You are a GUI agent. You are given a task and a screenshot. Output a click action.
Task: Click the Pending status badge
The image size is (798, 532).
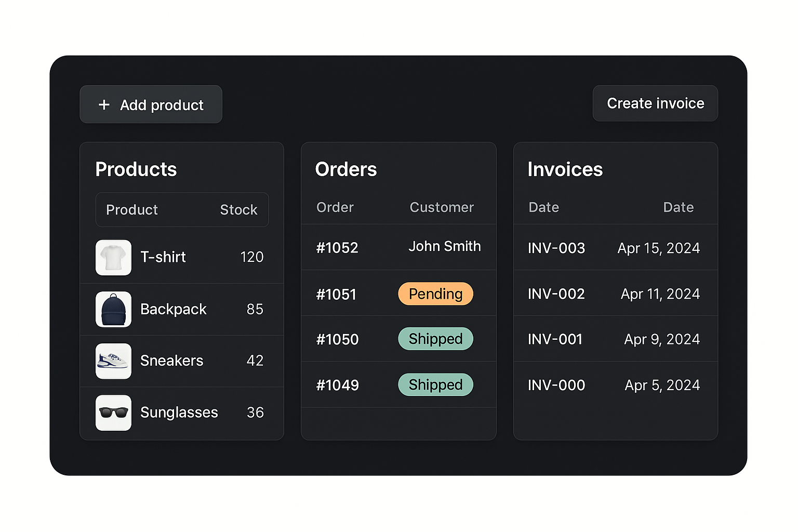pos(435,294)
